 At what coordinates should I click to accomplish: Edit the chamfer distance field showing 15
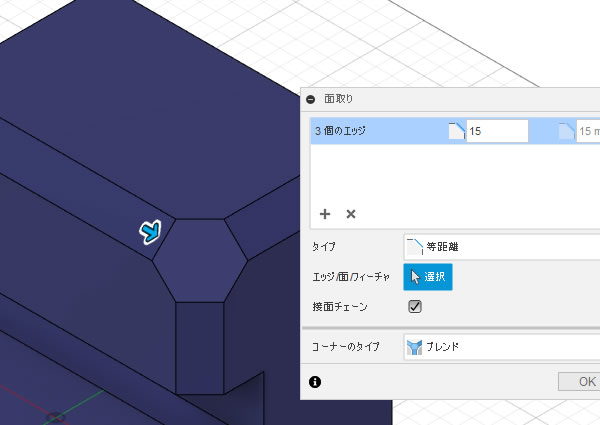[497, 131]
